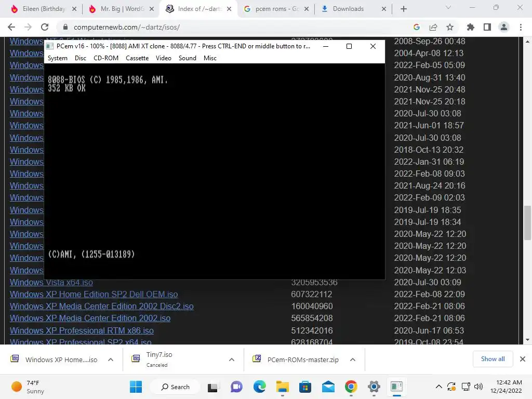The image size is (532, 399).
Task: Open weather widget showing 74°F Sunny
Action: pyautogui.click(x=28, y=387)
